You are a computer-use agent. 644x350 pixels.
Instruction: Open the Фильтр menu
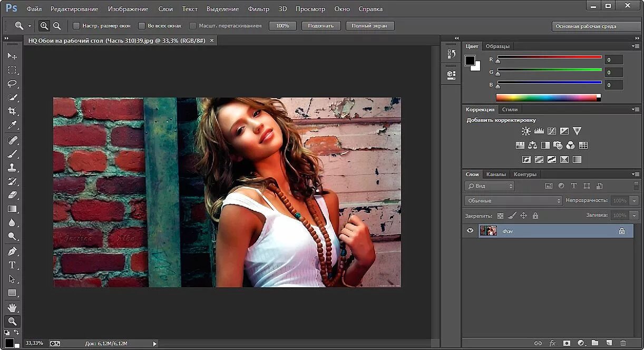(x=258, y=9)
